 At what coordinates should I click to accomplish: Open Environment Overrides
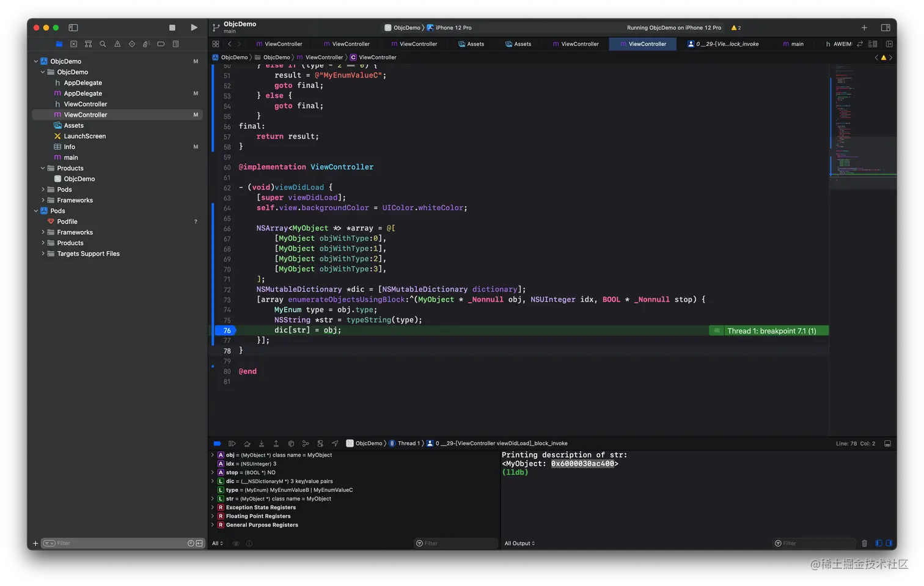pos(320,444)
